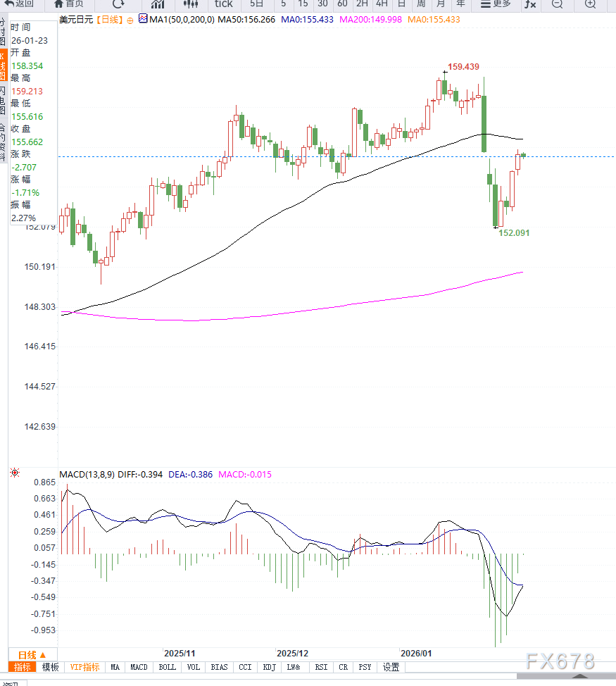Click the orange circle icon after 日线 label
Viewport: 616px width, 686px height.
130,20
